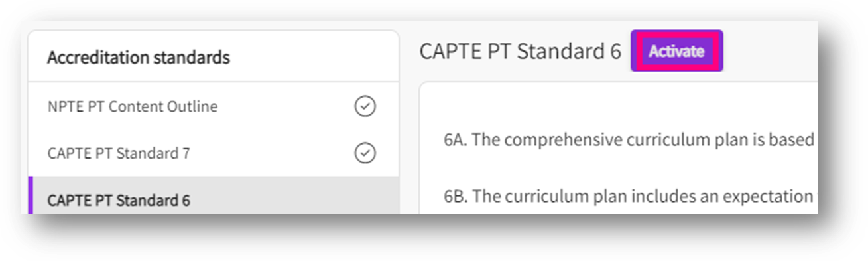Click the purple selection bar on Standard 6
This screenshot has height=261, width=868.
(31, 195)
